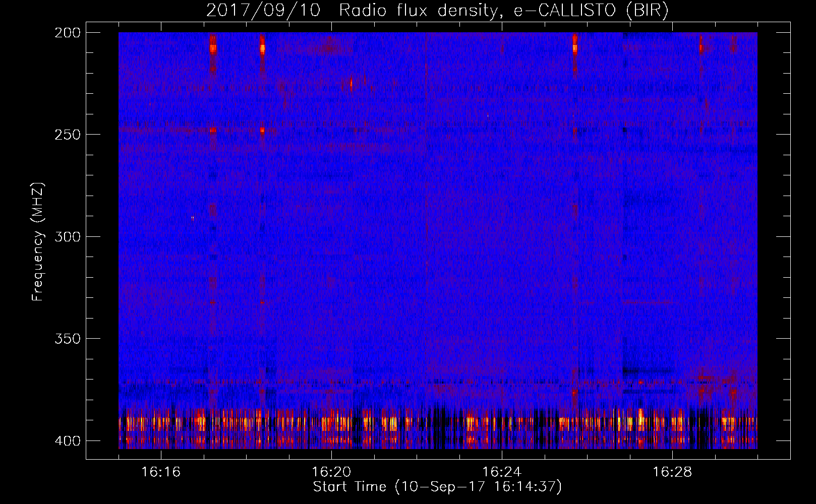Viewport: 816px width, 504px height.
Task: Click the 16:28 time tick label
Action: pyautogui.click(x=672, y=472)
